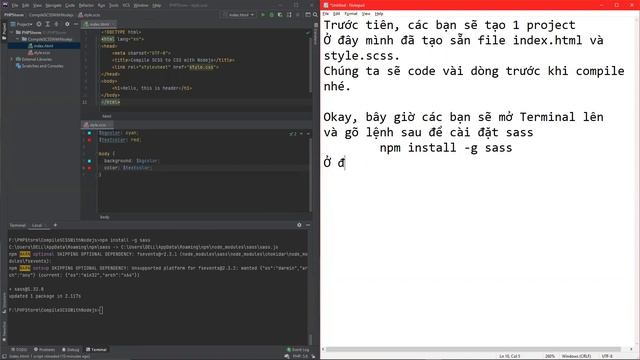The height and width of the screenshot is (360, 640).
Task: Click the PHP language level in status bar
Action: (300, 356)
